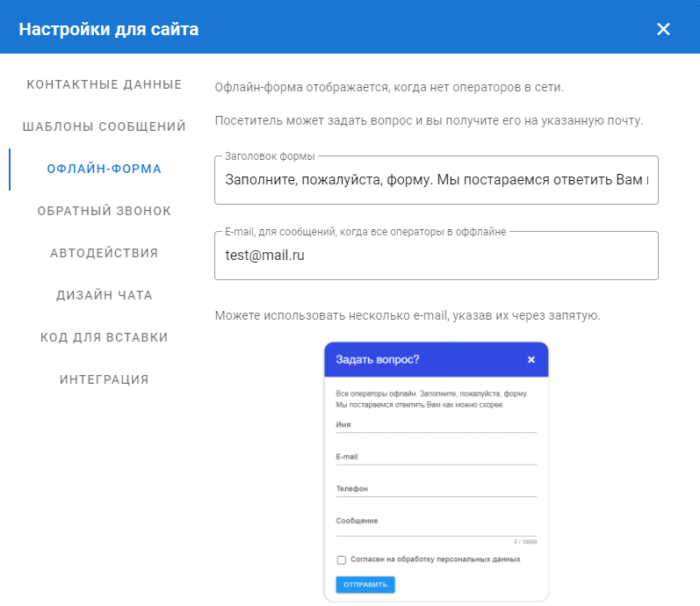
Task: Click the 'Настройки для сайта' dialog title
Action: [x=109, y=29]
